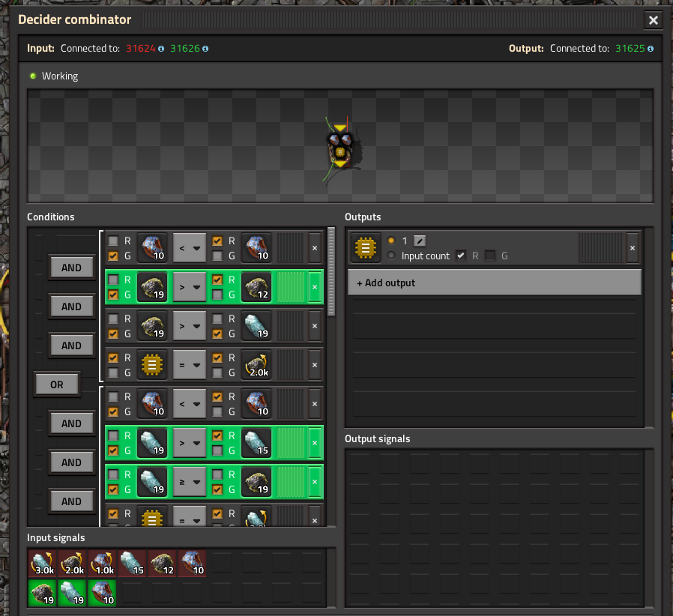This screenshot has height=616, width=673.
Task: Click the drag handle of the carbonic > 12 condition
Action: point(291,287)
